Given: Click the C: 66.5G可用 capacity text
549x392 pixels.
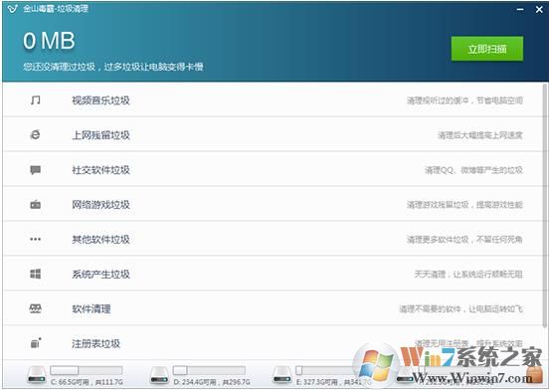Looking at the screenshot, I should coord(87,381).
